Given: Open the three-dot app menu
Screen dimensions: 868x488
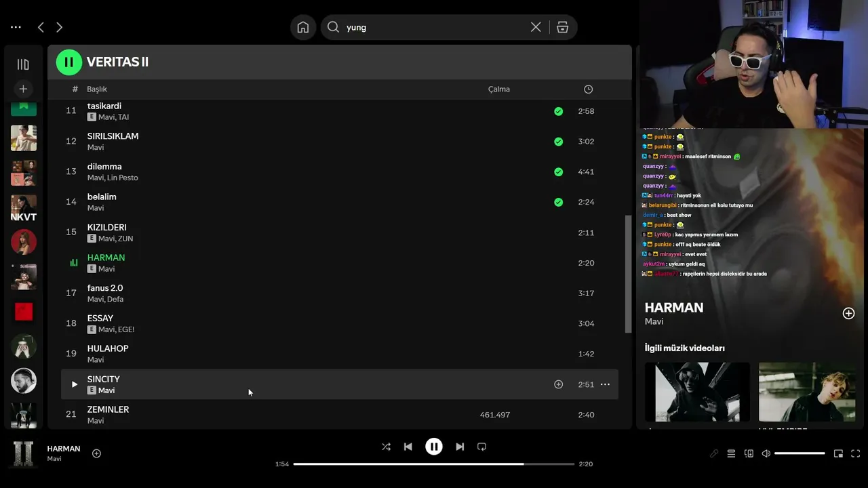Looking at the screenshot, I should 16,27.
